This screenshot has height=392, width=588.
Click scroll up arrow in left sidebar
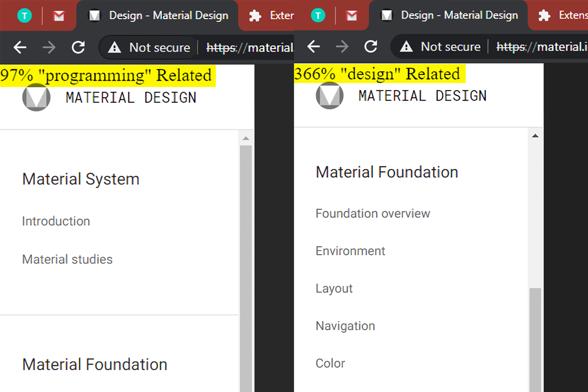point(246,138)
